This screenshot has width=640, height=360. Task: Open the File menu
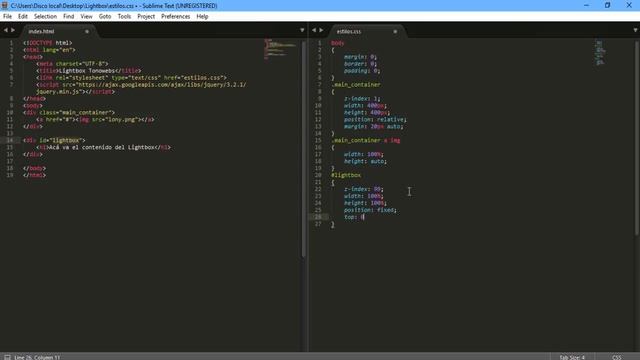click(7, 16)
